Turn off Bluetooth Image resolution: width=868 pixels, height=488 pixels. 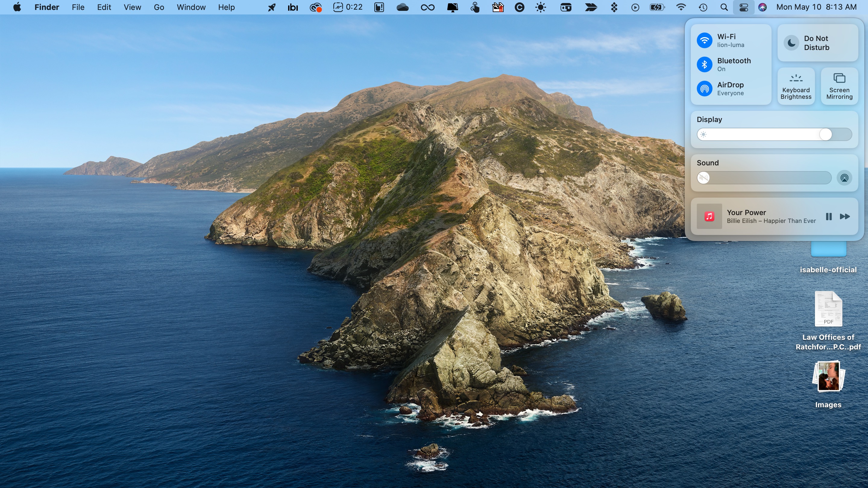point(705,64)
